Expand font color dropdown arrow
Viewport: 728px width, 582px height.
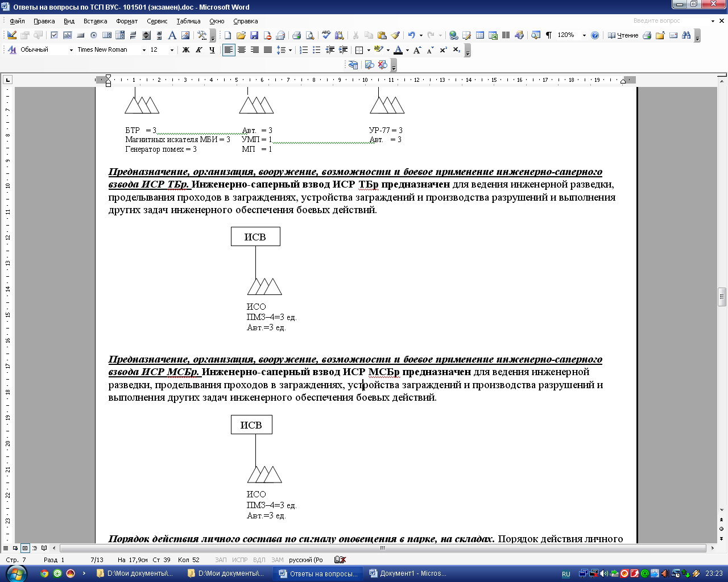pos(407,50)
